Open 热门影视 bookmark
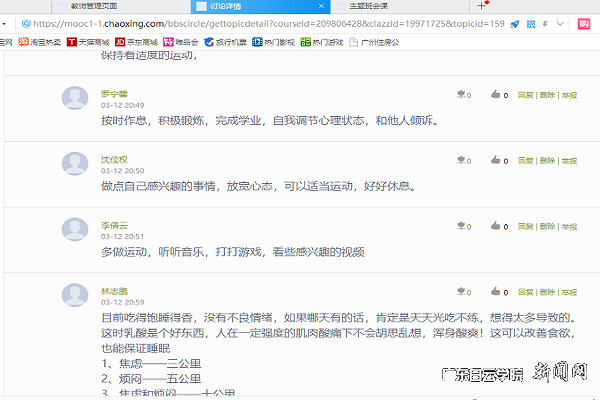Image resolution: width=600 pixels, height=400 pixels. point(274,42)
